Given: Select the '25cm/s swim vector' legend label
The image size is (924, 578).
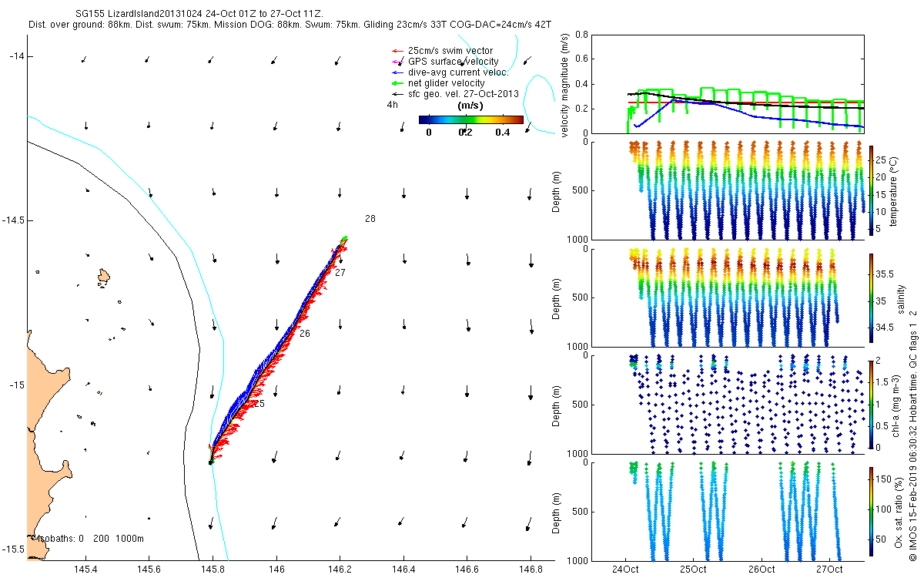Looking at the screenshot, I should click(450, 50).
